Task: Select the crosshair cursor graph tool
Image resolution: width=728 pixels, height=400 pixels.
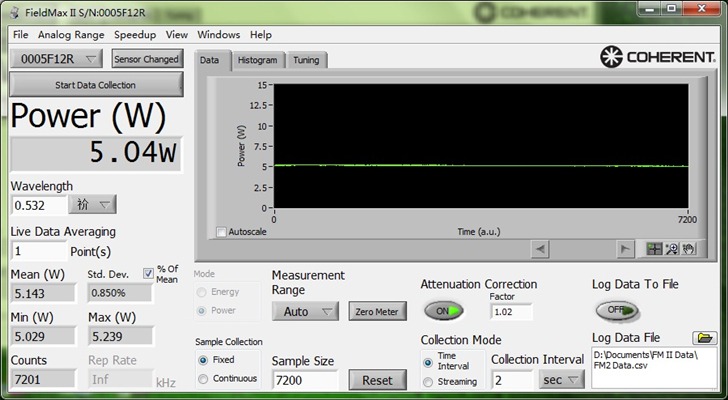Action: [x=654, y=249]
